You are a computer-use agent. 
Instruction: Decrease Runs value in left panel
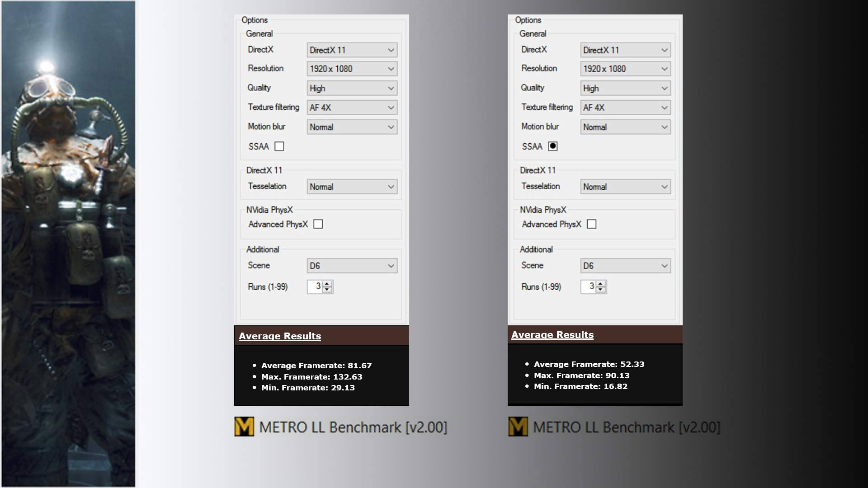(x=327, y=290)
